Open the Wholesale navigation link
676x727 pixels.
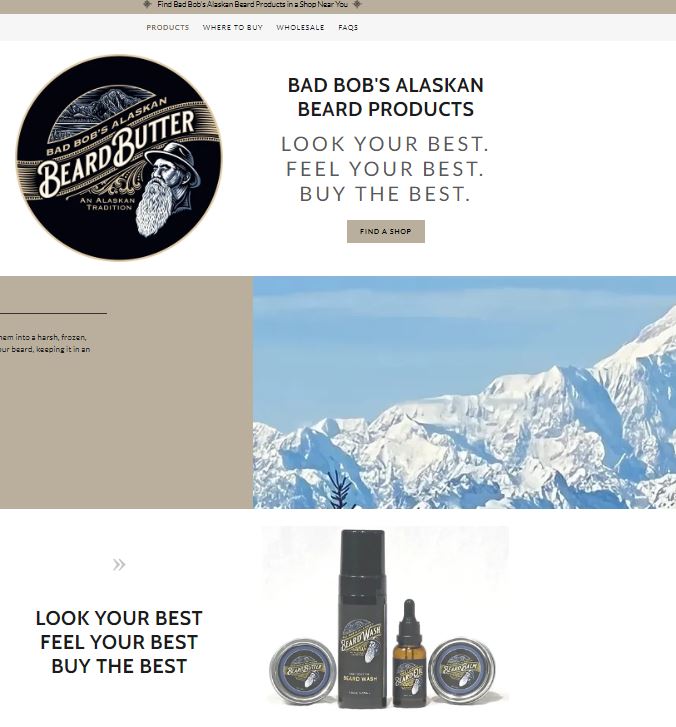click(x=300, y=27)
